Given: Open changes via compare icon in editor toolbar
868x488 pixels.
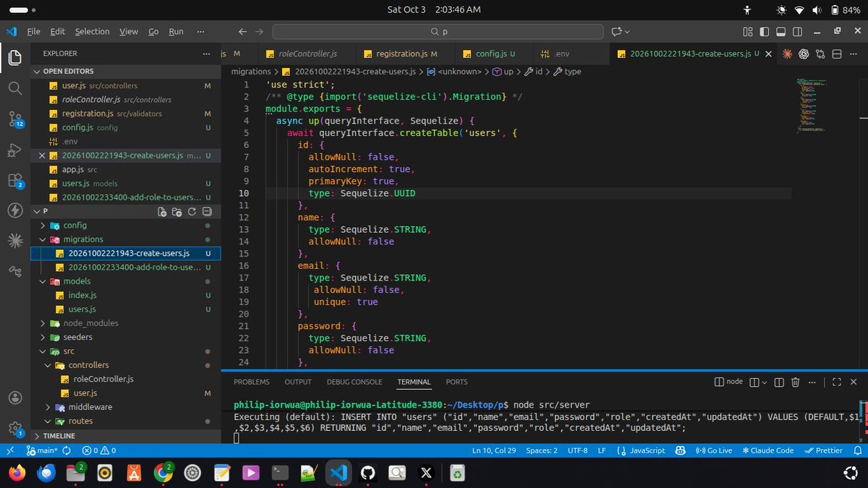Looking at the screenshot, I should pyautogui.click(x=820, y=54).
